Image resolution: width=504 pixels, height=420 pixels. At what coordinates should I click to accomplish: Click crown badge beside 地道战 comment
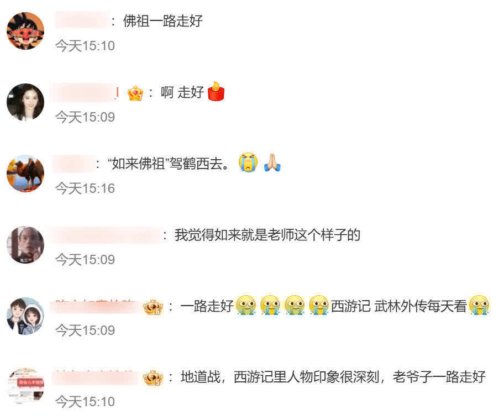[x=153, y=378]
